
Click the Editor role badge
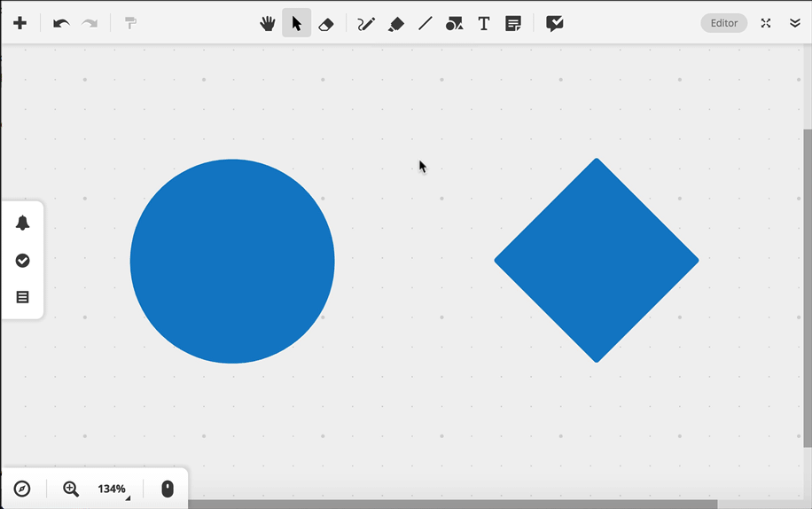click(724, 23)
